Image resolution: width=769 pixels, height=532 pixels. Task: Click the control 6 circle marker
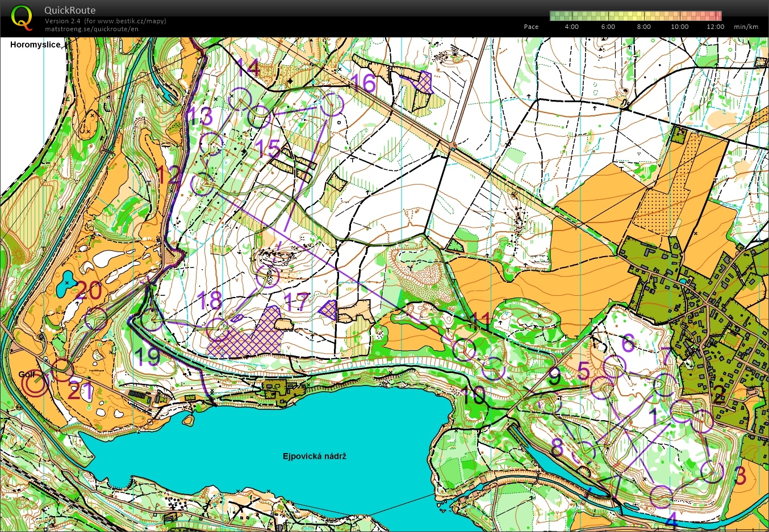click(x=615, y=366)
